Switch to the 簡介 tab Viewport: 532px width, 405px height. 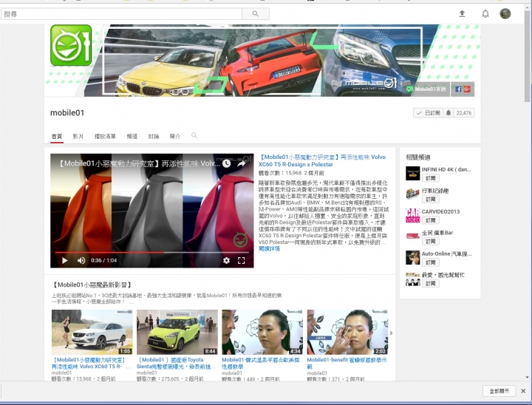click(x=174, y=136)
